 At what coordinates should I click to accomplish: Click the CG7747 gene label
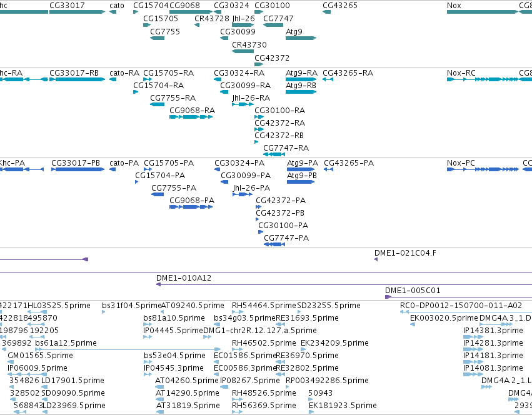click(278, 19)
